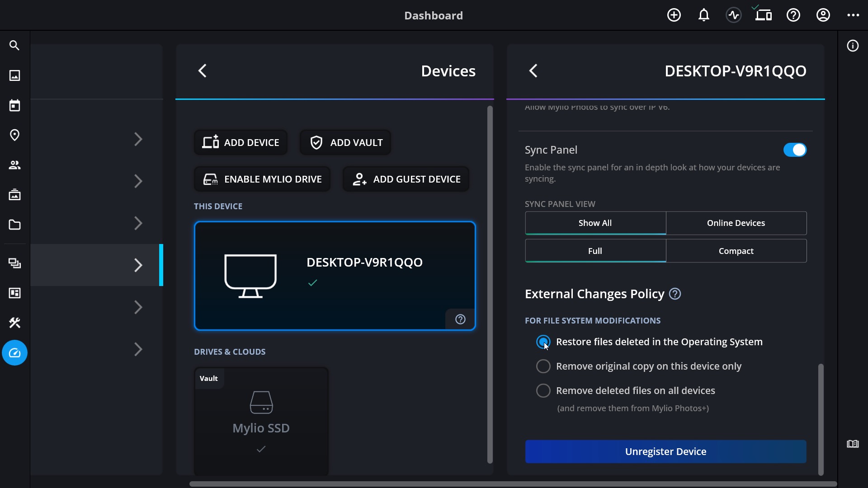Click the ADD DEVICE button
The image size is (868, 488).
click(x=241, y=143)
